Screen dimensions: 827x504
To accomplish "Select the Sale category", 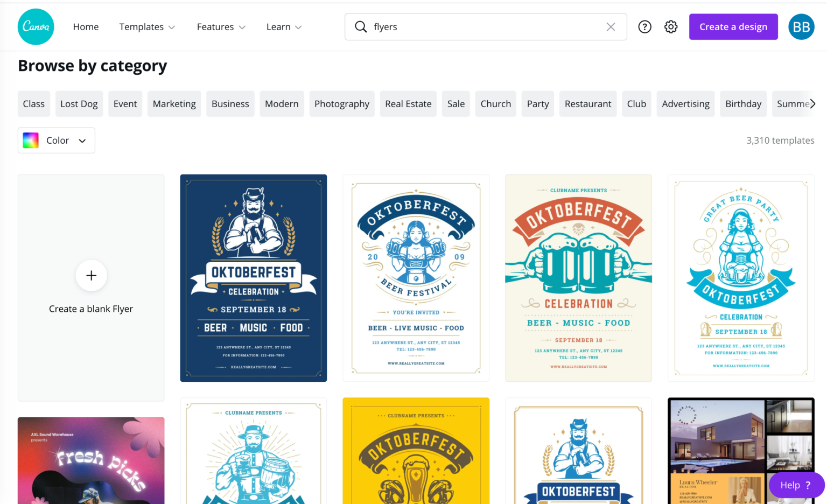I will [456, 104].
